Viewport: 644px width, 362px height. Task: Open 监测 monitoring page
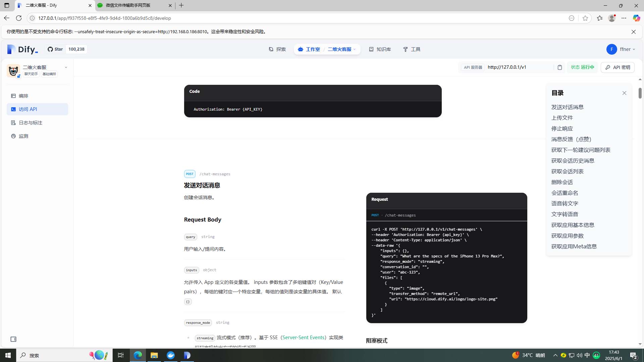tap(23, 136)
